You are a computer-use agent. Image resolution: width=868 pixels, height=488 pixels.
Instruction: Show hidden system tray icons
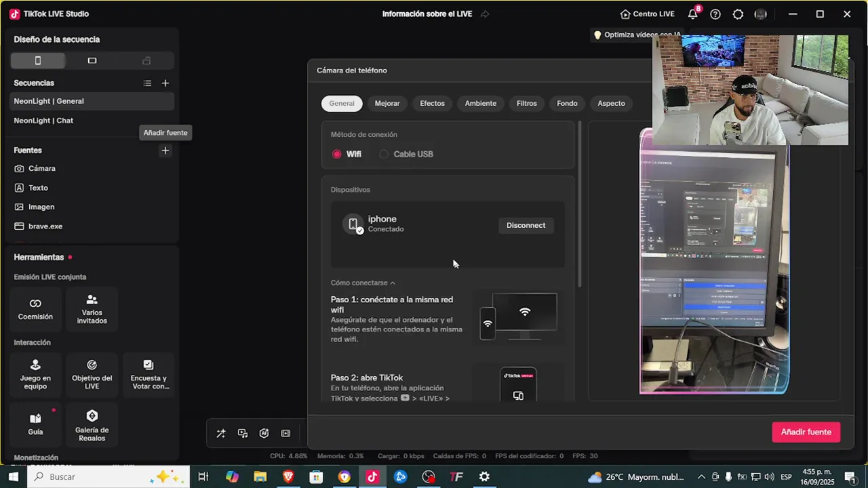tap(701, 477)
